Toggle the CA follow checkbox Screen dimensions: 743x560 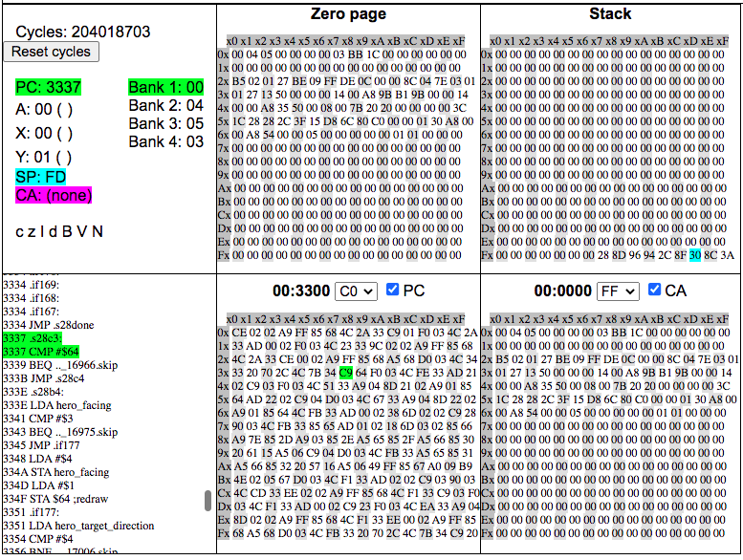click(x=655, y=290)
